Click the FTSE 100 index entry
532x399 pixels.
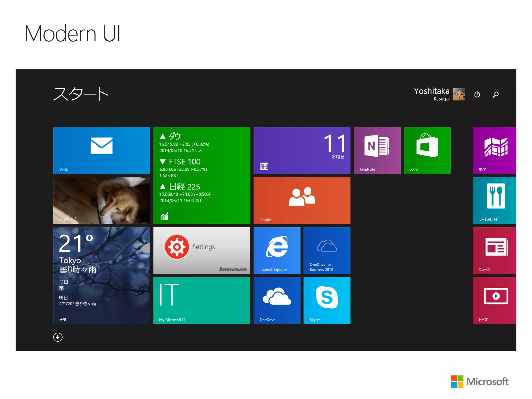(x=183, y=168)
